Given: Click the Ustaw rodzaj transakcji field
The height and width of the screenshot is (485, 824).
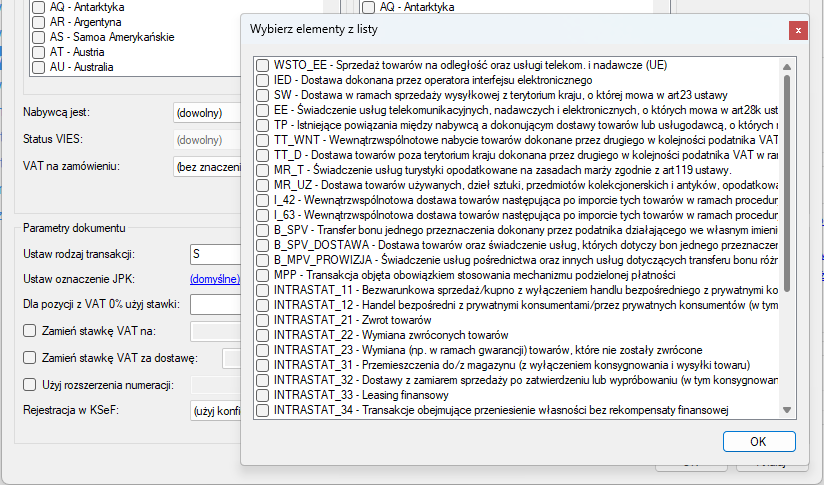Looking at the screenshot, I should tap(215, 254).
